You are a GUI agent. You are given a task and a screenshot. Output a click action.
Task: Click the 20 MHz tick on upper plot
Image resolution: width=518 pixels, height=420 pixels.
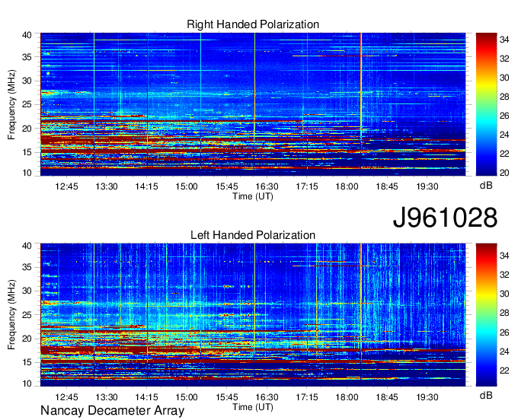coord(27,129)
